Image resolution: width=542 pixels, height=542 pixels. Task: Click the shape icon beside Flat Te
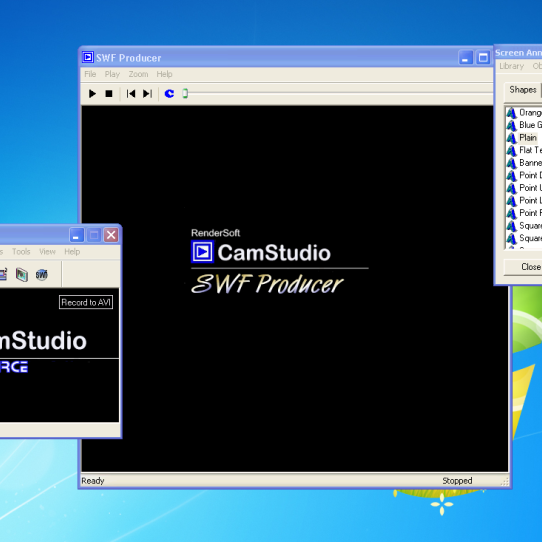coord(512,150)
